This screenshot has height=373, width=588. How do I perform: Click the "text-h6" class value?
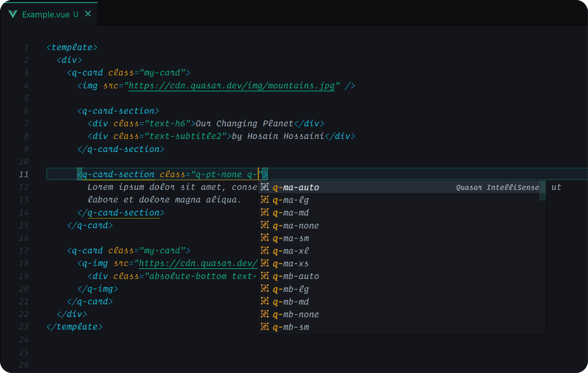point(168,124)
